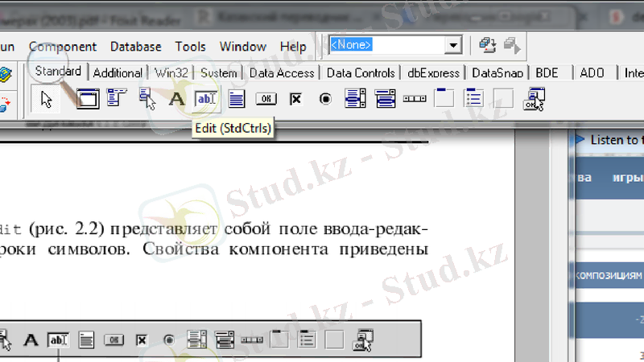The height and width of the screenshot is (362, 644).
Task: Select the Edit component in palette
Action: 207,99
